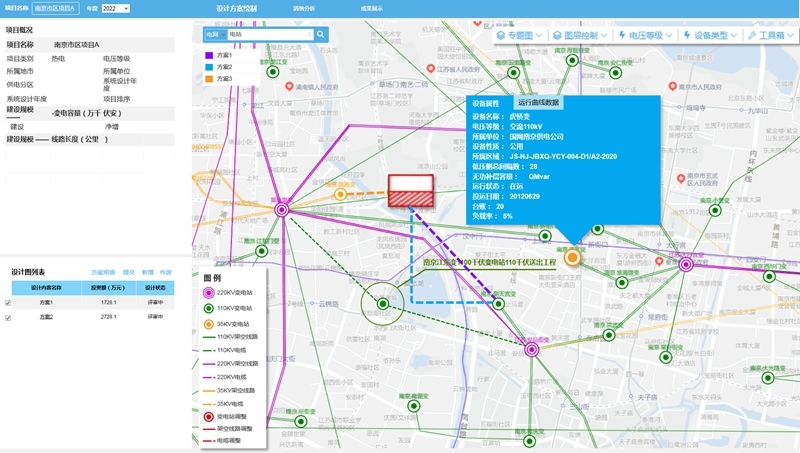Open the 电网 search type dropdown

tap(215, 34)
